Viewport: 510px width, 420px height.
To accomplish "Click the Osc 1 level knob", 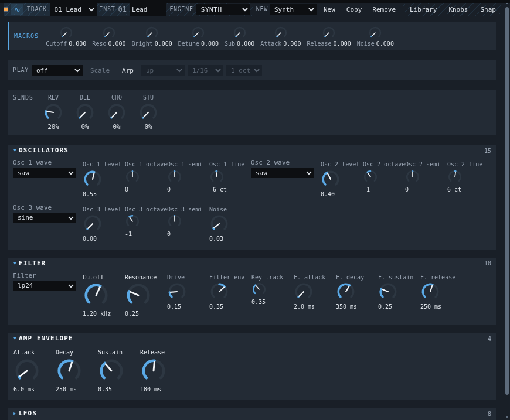I will pyautogui.click(x=93, y=179).
